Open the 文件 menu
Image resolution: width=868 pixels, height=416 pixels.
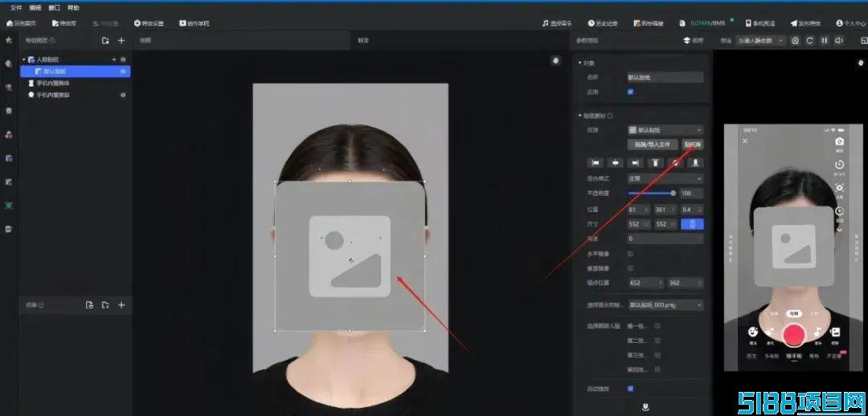point(15,8)
